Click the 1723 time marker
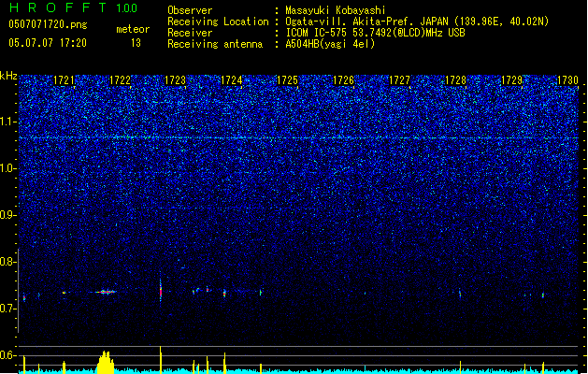The width and height of the screenshot is (588, 374). [x=176, y=80]
